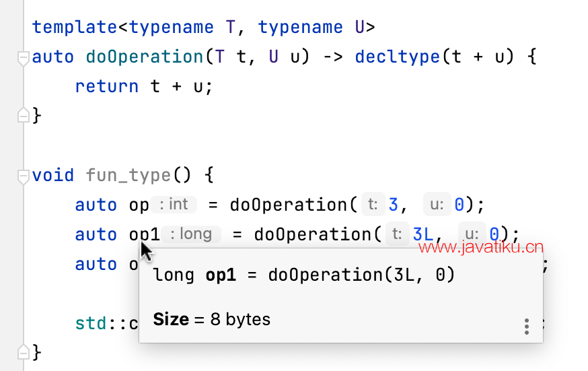Click bold 'op1' in the tooltip declaration
Viewport: 588px width, 371px height.
221,275
